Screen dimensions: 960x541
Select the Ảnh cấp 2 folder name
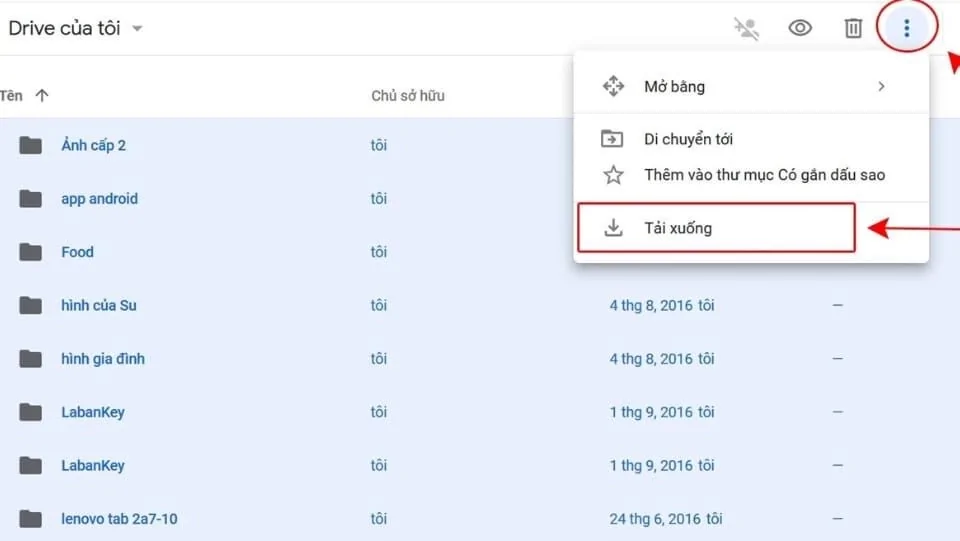pos(93,145)
